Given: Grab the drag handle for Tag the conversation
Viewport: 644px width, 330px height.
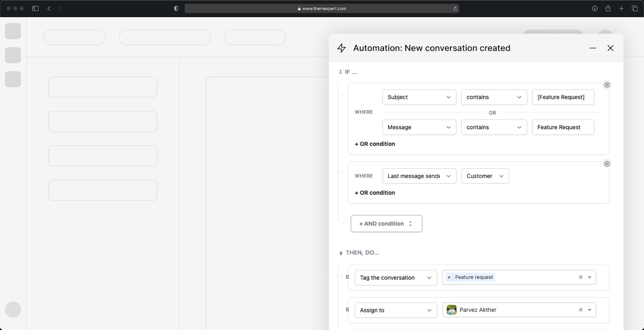Looking at the screenshot, I should pyautogui.click(x=347, y=277).
